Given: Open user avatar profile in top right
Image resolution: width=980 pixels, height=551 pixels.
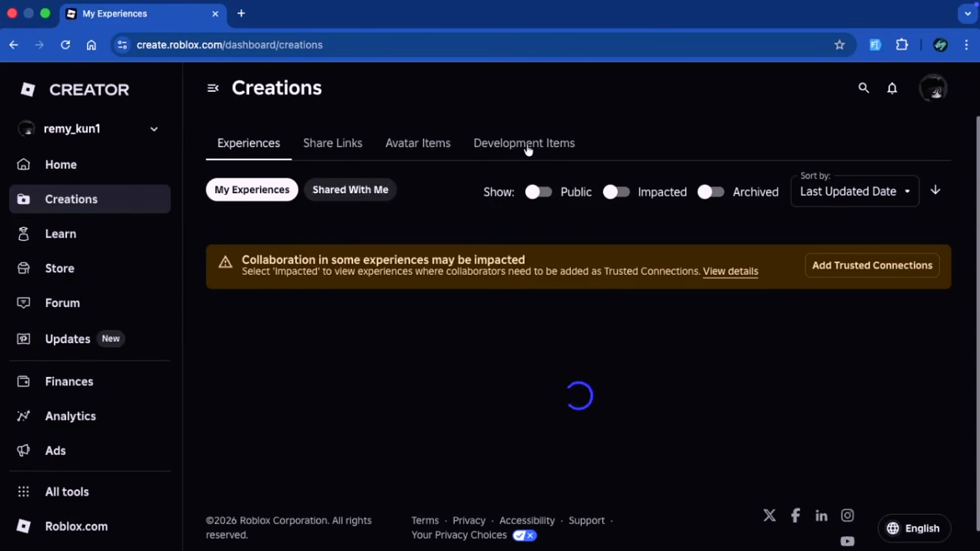Looking at the screenshot, I should tap(933, 88).
